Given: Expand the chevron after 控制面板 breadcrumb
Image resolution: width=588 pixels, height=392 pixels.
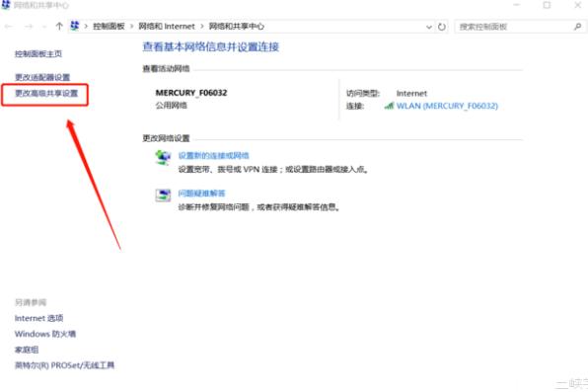Looking at the screenshot, I should (x=131, y=27).
